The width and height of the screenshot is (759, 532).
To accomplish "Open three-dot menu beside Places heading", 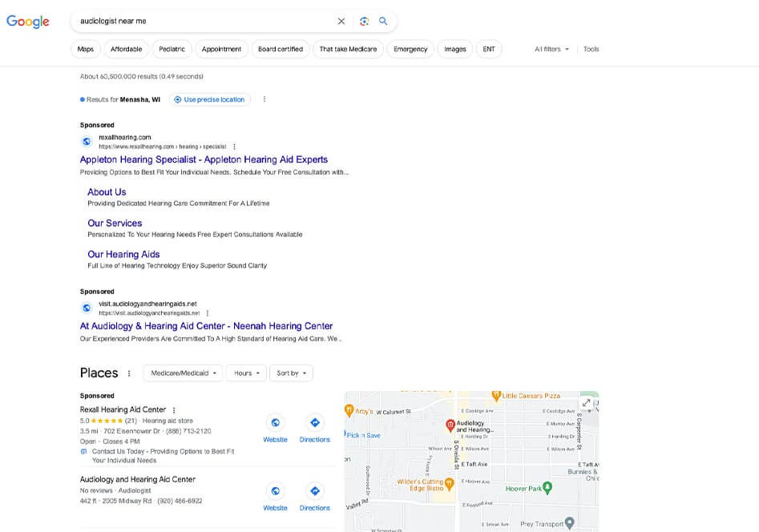I will click(x=129, y=373).
